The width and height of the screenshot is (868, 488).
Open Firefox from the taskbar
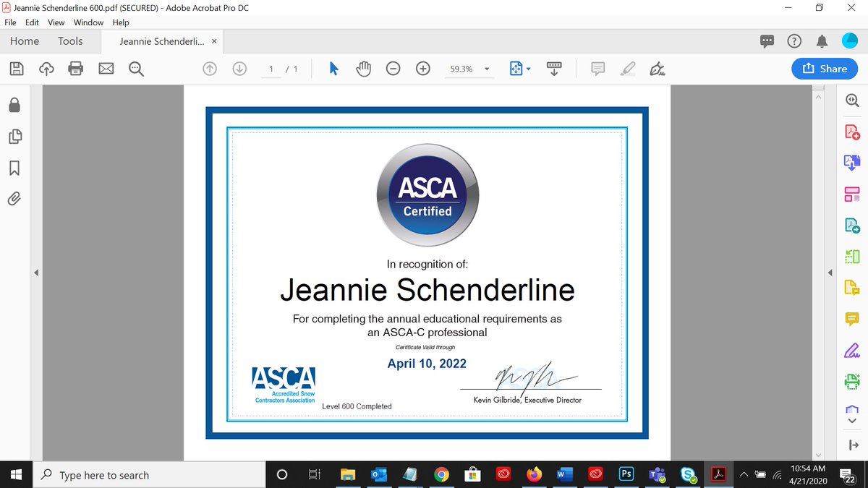pos(534,475)
